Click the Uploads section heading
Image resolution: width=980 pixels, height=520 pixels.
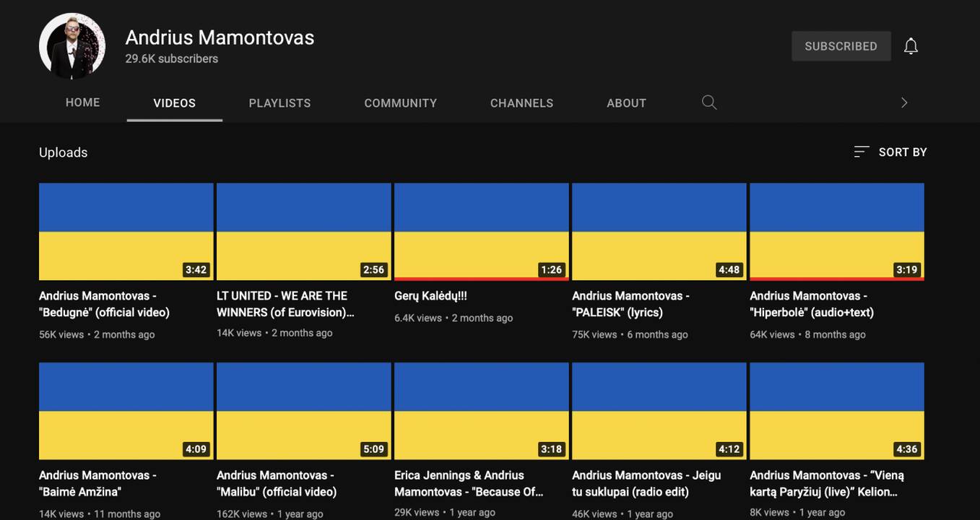click(x=64, y=152)
